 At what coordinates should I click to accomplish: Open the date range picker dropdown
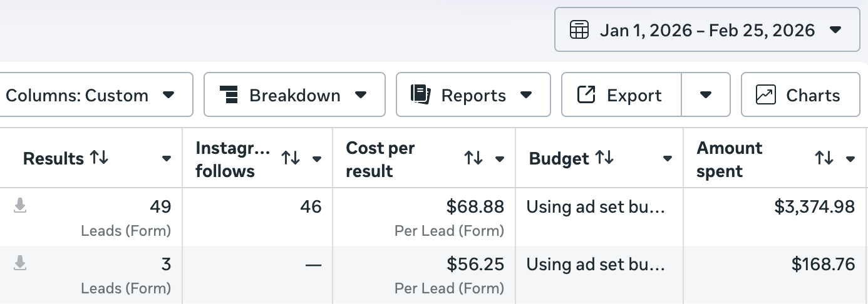point(707,29)
